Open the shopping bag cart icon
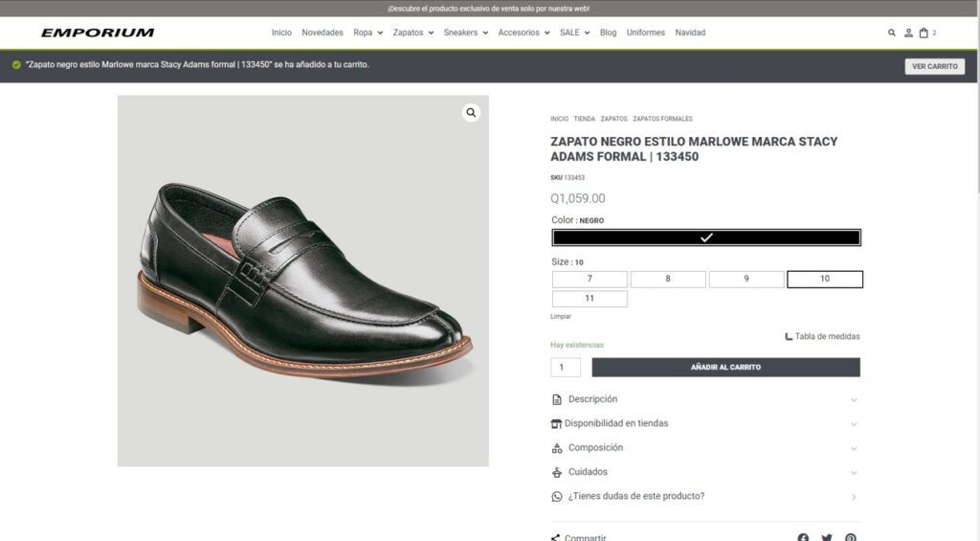Image resolution: width=980 pixels, height=541 pixels. [x=924, y=33]
